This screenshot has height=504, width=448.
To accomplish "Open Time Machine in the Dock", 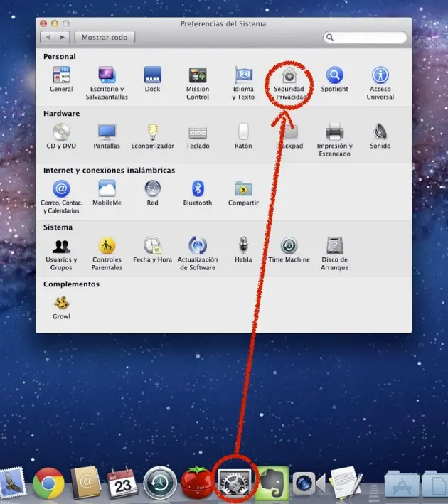I will click(160, 483).
